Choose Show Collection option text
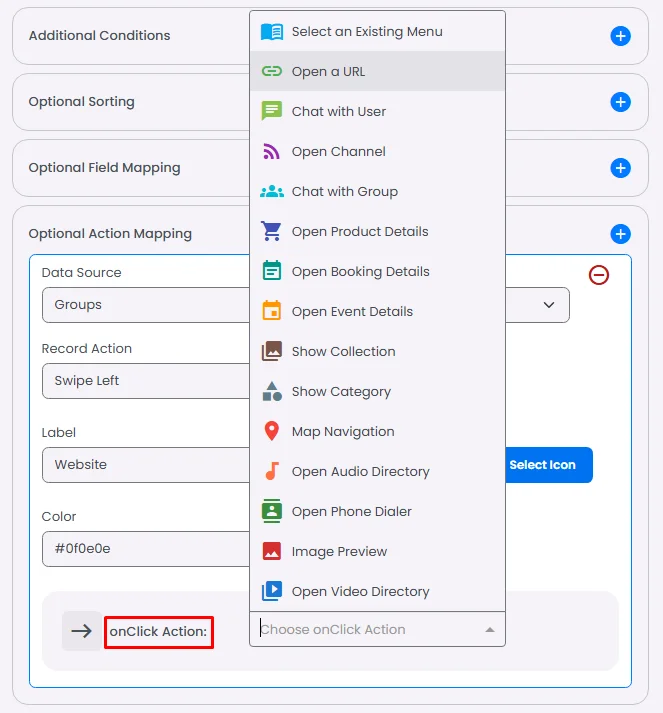This screenshot has height=713, width=663. 344,351
